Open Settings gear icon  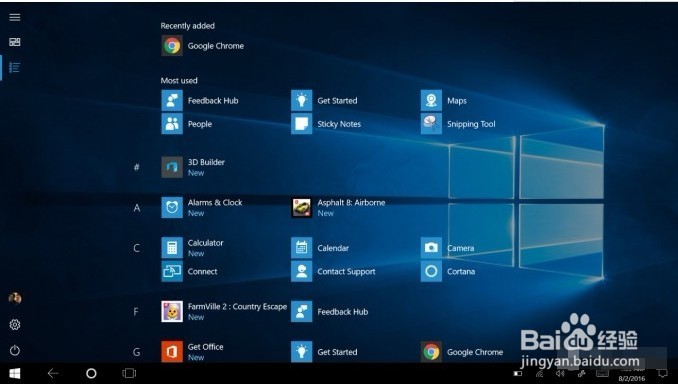[15, 324]
